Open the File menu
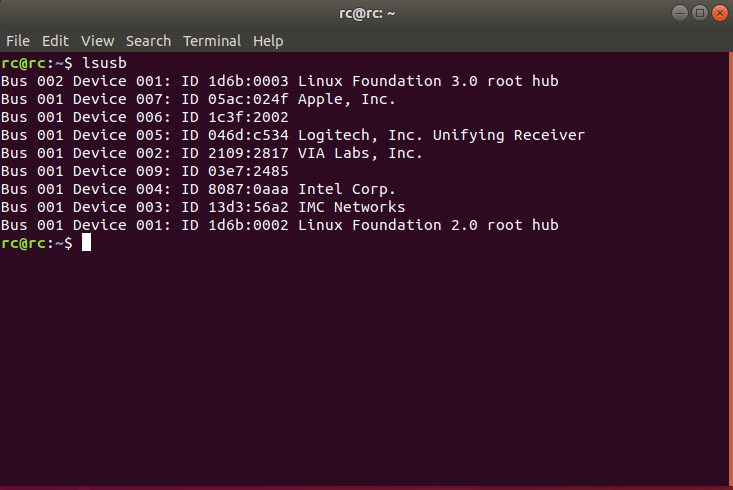The width and height of the screenshot is (733, 490). click(x=18, y=41)
